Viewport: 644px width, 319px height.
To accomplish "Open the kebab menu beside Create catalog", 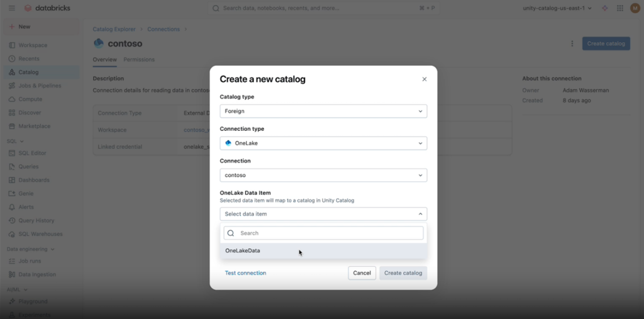I will [572, 43].
